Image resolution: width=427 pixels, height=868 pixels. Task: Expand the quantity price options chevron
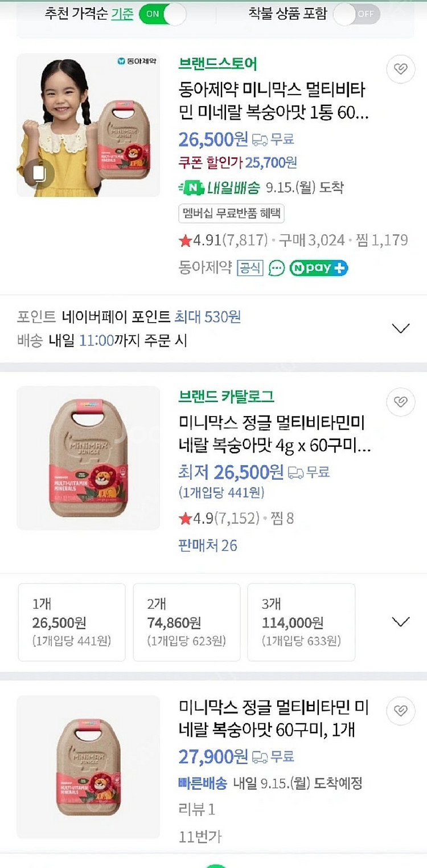point(401,622)
